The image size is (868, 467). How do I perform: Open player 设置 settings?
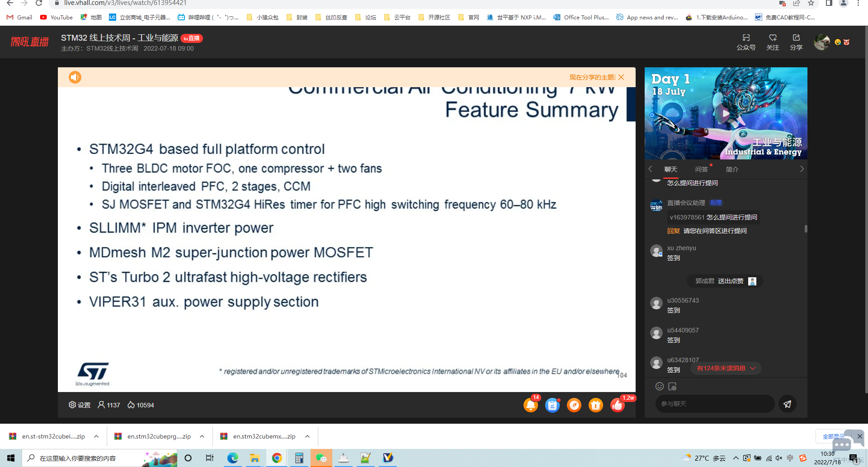pyautogui.click(x=80, y=405)
